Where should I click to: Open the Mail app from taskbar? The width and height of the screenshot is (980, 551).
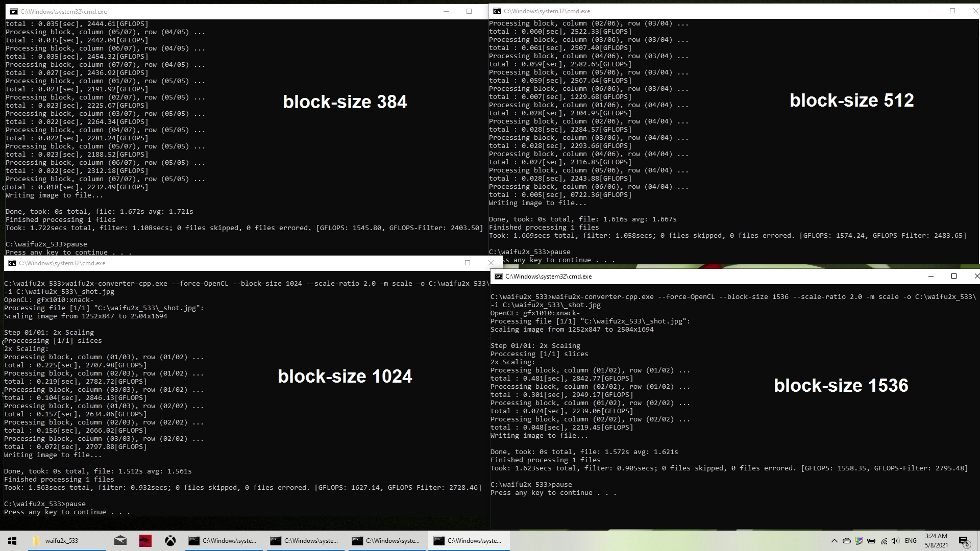[120, 541]
